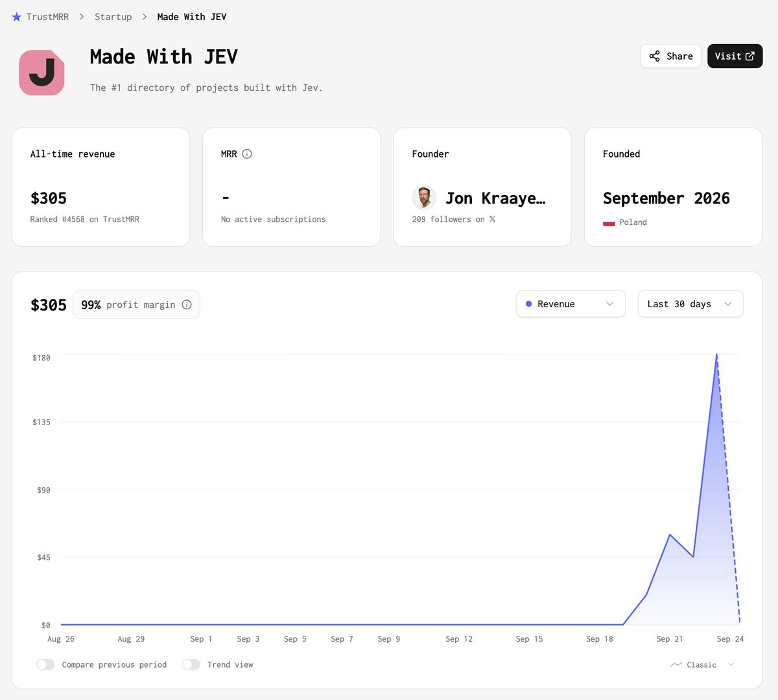
Task: Click the $135 y-axis label
Action: point(41,422)
